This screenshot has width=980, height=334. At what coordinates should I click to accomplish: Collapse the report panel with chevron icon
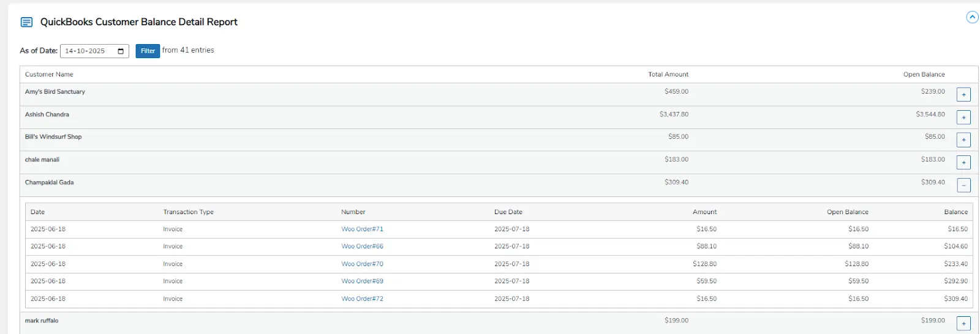(972, 17)
